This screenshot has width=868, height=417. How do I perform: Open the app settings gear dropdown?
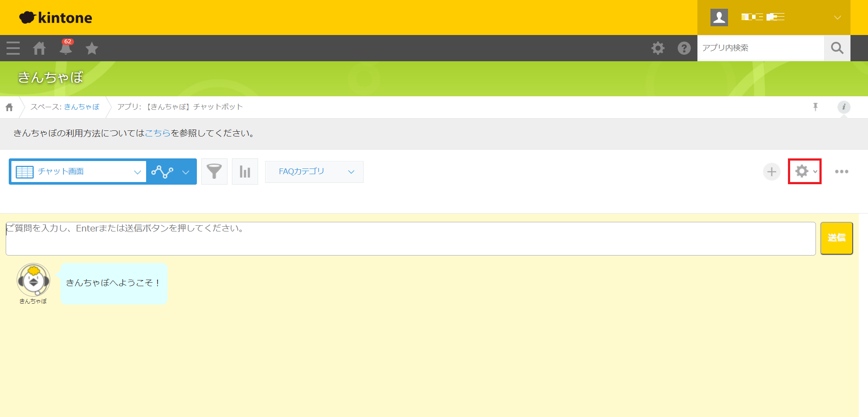tap(804, 172)
